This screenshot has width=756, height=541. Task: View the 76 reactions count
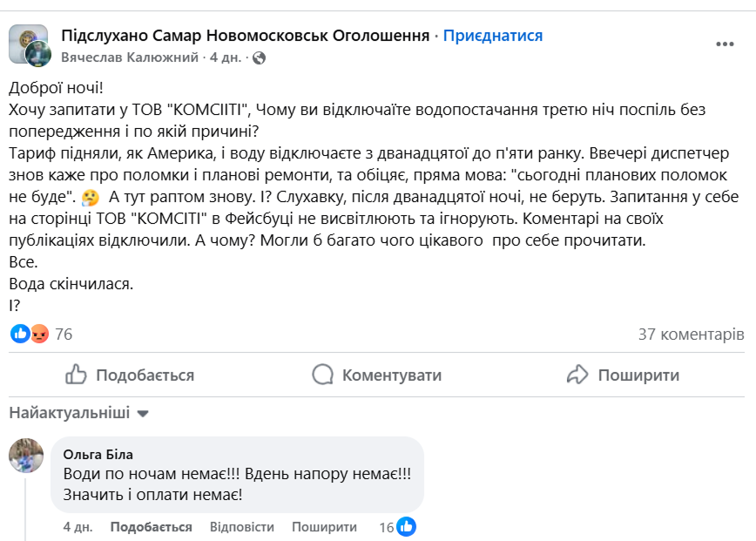point(64,334)
